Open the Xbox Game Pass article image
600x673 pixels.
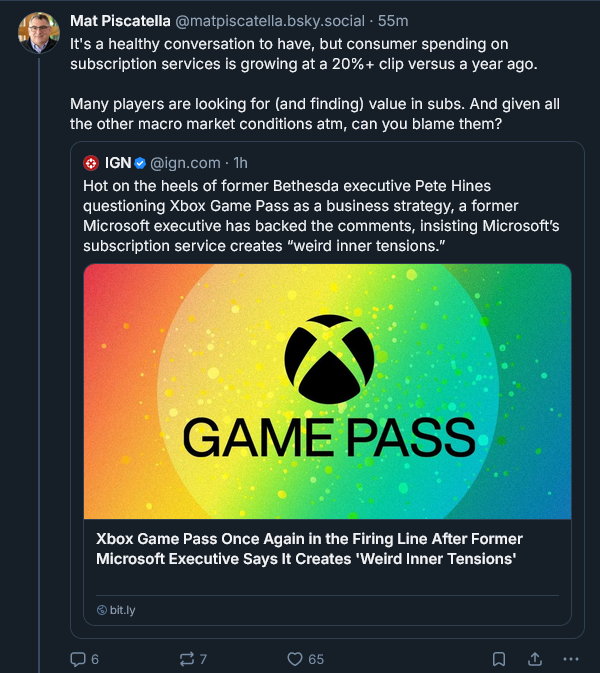[x=327, y=391]
